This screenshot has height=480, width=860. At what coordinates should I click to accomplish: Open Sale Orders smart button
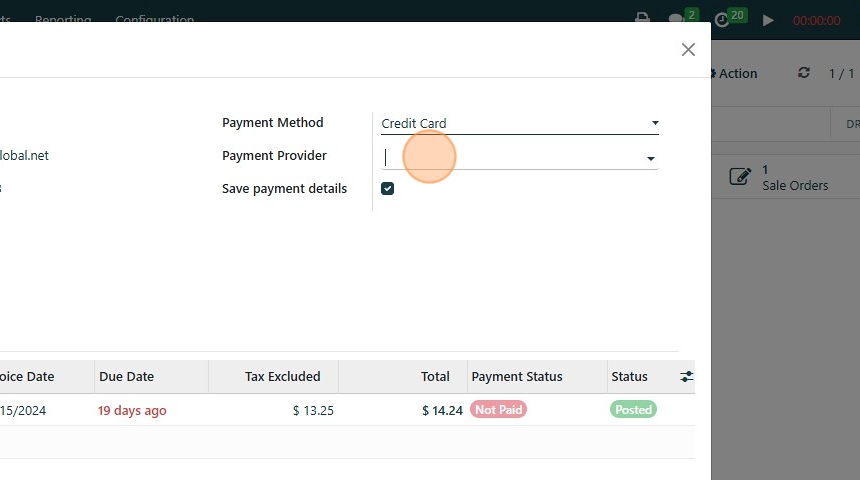[x=780, y=177]
